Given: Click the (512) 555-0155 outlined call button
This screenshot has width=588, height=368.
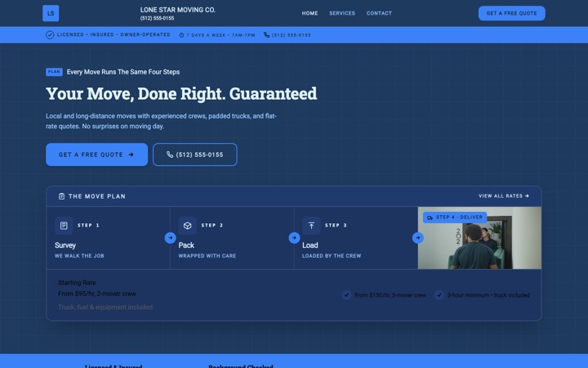Looking at the screenshot, I should tap(195, 155).
